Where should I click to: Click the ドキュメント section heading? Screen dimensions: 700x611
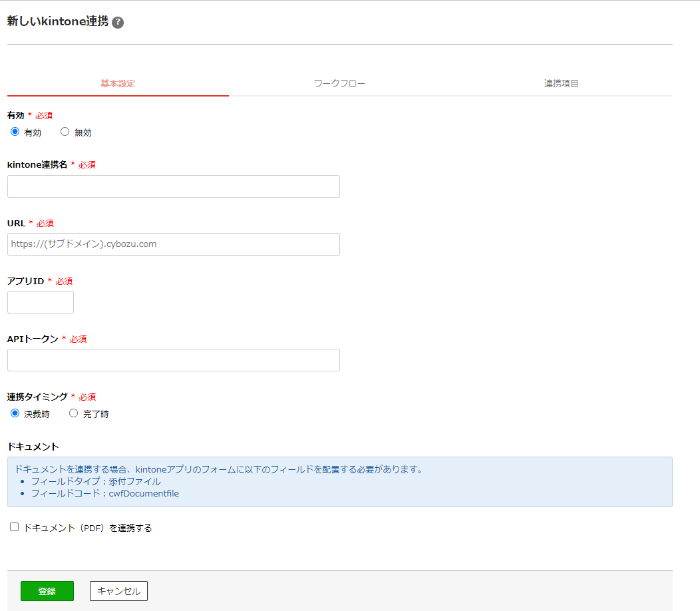click(33, 447)
